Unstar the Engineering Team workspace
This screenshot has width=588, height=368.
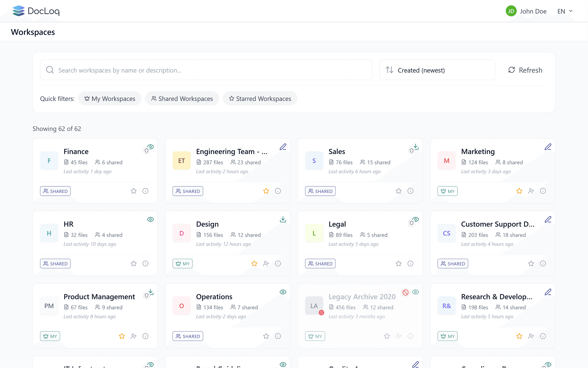pos(266,191)
